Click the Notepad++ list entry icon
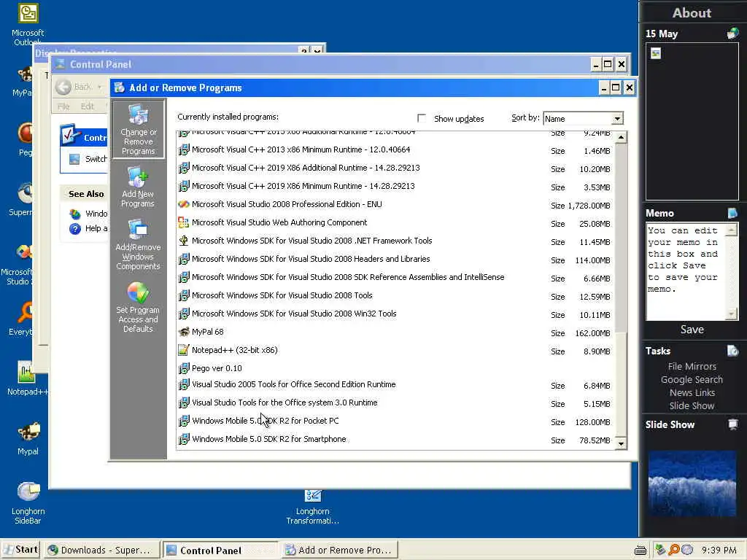747x560 pixels. (x=183, y=350)
